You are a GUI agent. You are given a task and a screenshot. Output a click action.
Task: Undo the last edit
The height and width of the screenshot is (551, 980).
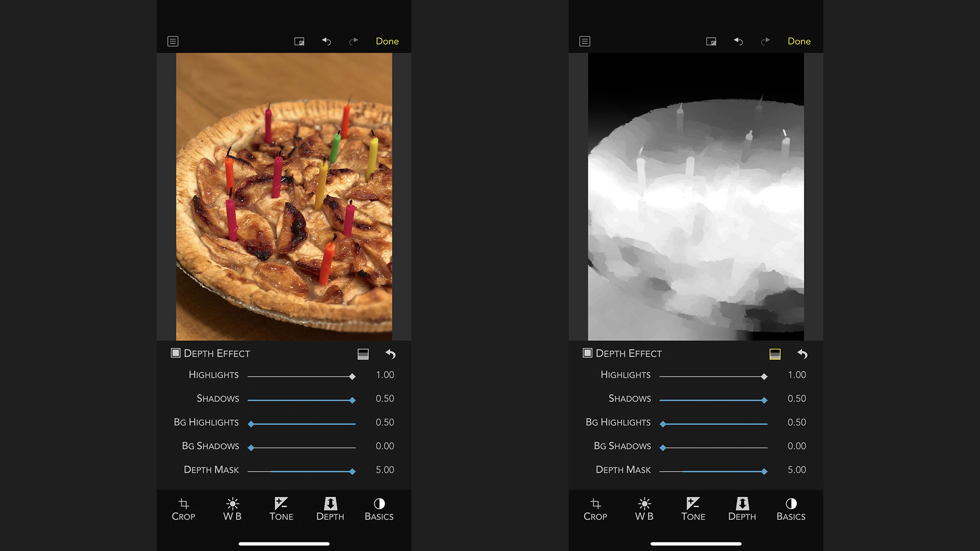(x=326, y=41)
